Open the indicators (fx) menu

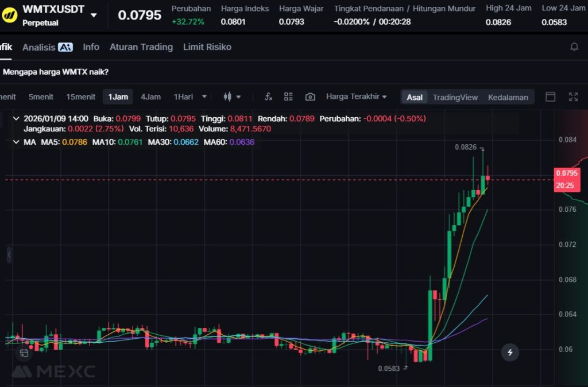(268, 97)
